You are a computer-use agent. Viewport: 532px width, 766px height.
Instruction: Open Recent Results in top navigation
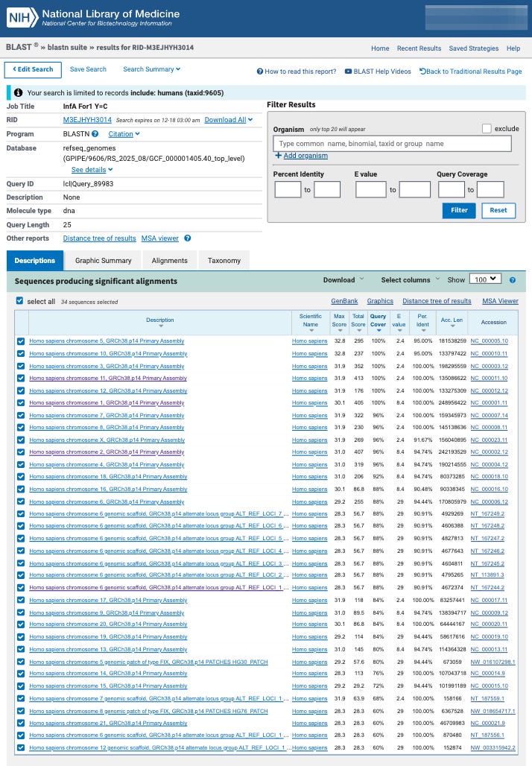(x=419, y=48)
